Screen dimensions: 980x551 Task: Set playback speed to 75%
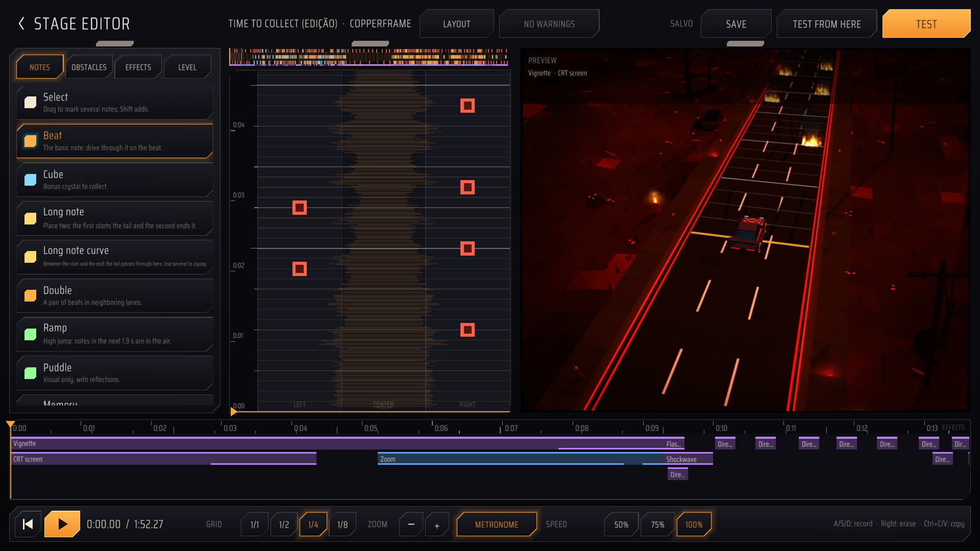[657, 525]
